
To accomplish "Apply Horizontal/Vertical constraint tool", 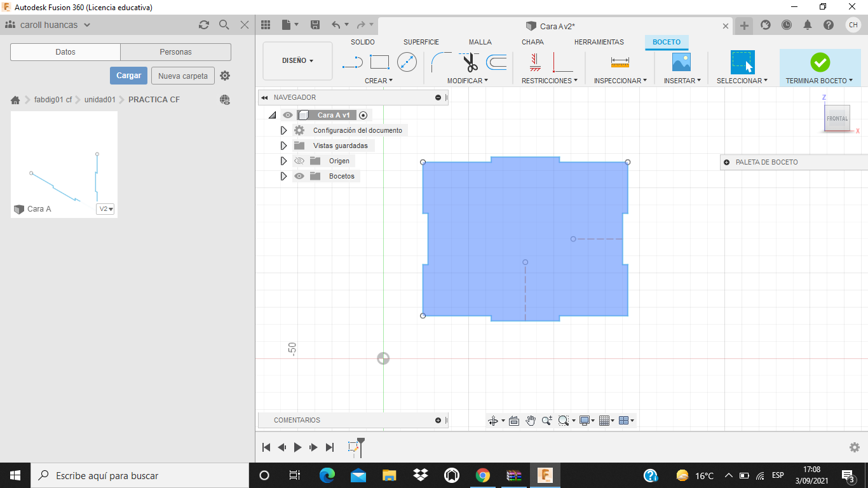I will pyautogui.click(x=535, y=62).
